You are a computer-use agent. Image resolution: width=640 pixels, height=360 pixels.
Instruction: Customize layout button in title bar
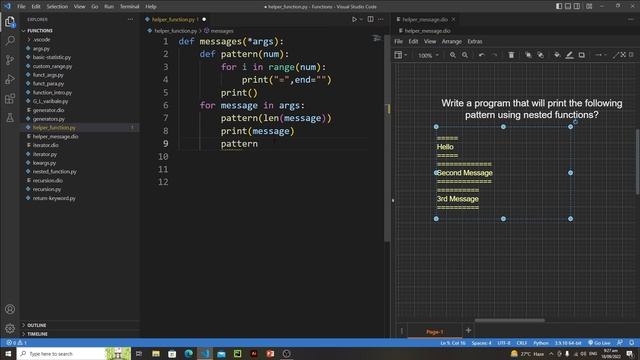pyautogui.click(x=589, y=6)
